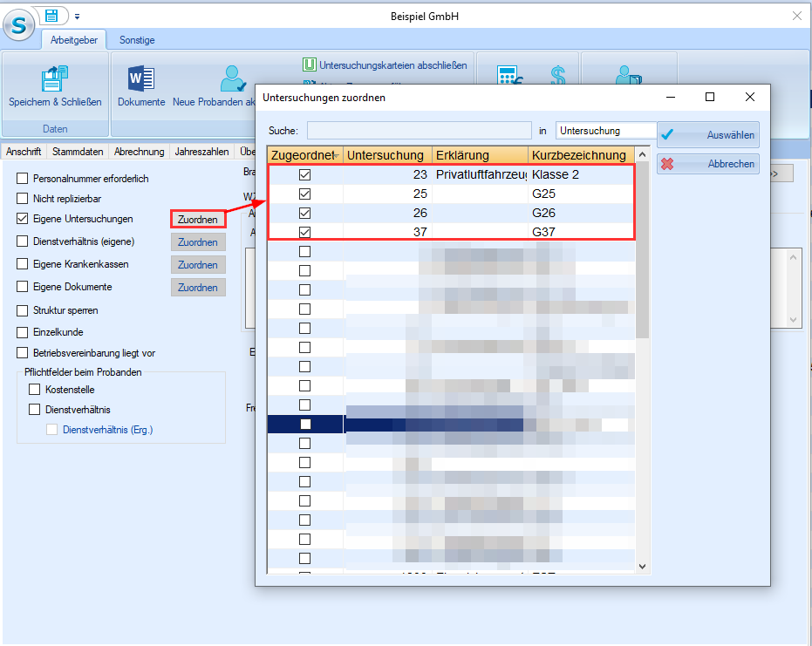The height and width of the screenshot is (646, 812).
Task: Uncheck Zugeordnet for G37 row
Action: [305, 233]
